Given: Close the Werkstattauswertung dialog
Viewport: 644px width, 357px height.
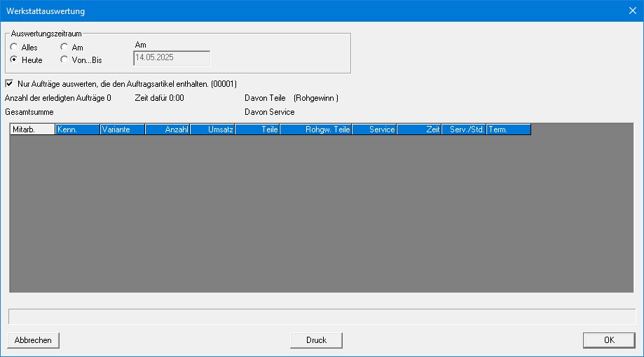Looking at the screenshot, I should click(x=633, y=10).
